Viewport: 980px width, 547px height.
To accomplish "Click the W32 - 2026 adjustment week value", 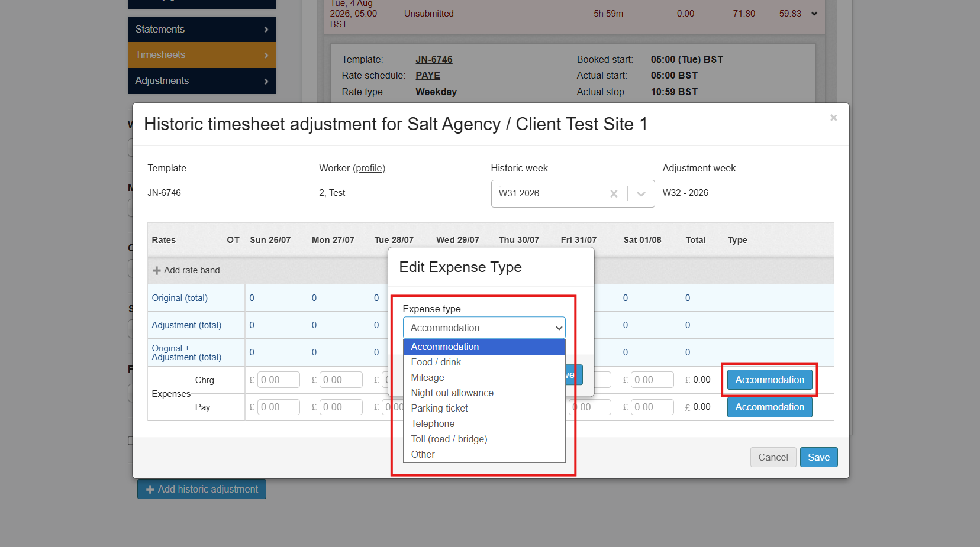I will 685,193.
